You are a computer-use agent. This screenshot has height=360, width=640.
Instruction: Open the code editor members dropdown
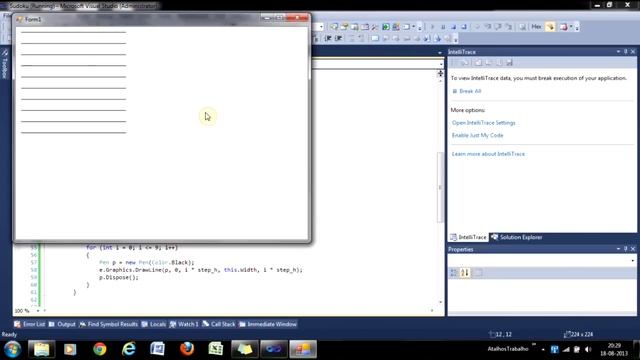441,64
